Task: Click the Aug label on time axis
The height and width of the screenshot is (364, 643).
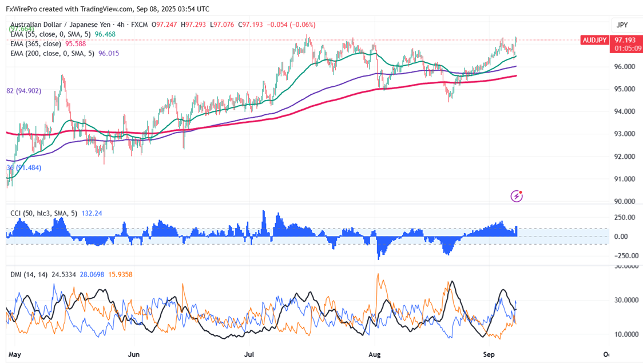Action: tap(374, 354)
